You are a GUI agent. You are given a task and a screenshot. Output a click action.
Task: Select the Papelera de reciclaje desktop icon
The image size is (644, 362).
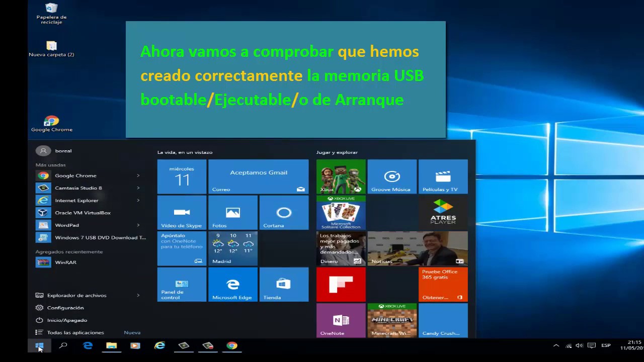pyautogui.click(x=51, y=14)
